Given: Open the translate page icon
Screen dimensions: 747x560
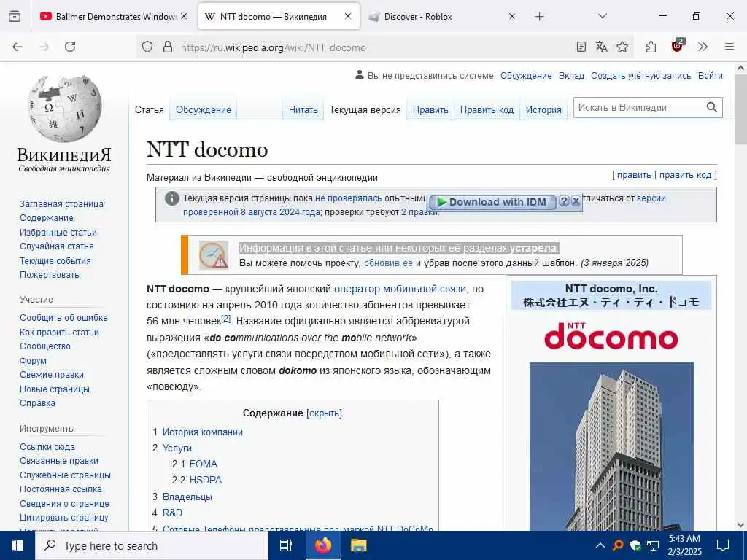Looking at the screenshot, I should tap(601, 47).
